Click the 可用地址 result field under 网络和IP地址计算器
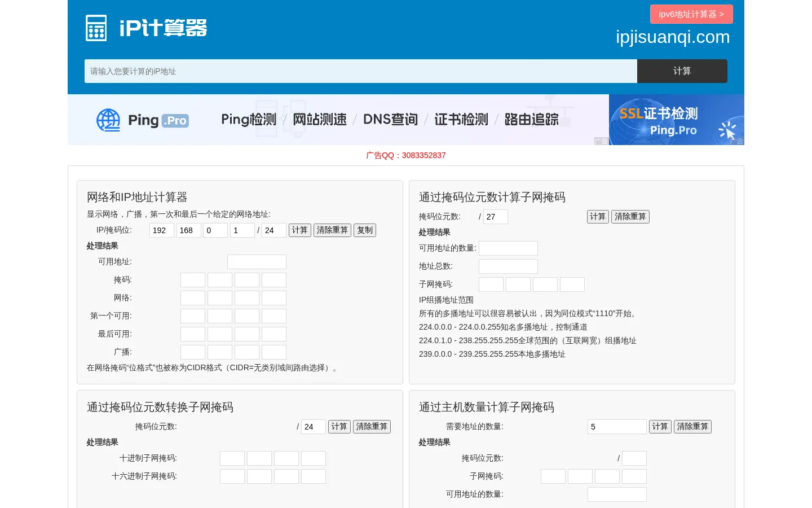 point(257,262)
